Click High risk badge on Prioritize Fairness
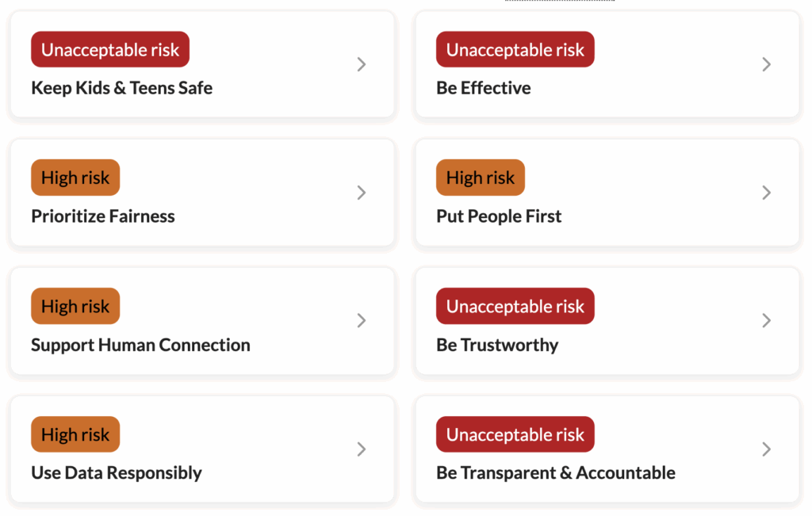812x516 pixels. tap(75, 178)
